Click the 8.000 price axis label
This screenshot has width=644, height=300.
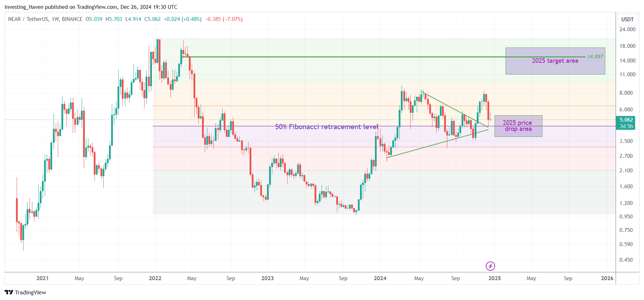[x=626, y=93]
